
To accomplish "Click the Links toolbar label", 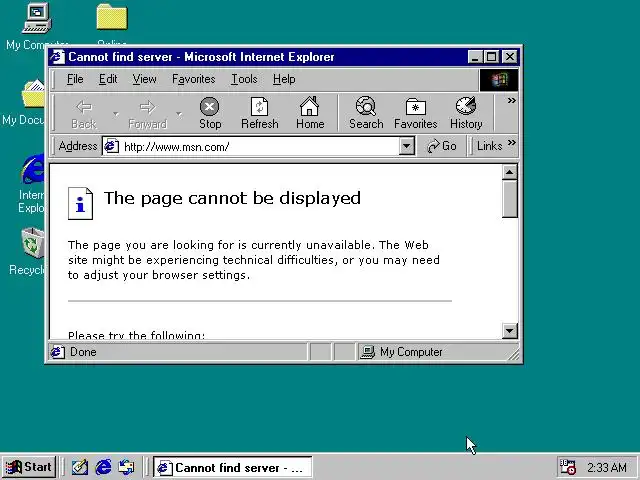I will 489,146.
